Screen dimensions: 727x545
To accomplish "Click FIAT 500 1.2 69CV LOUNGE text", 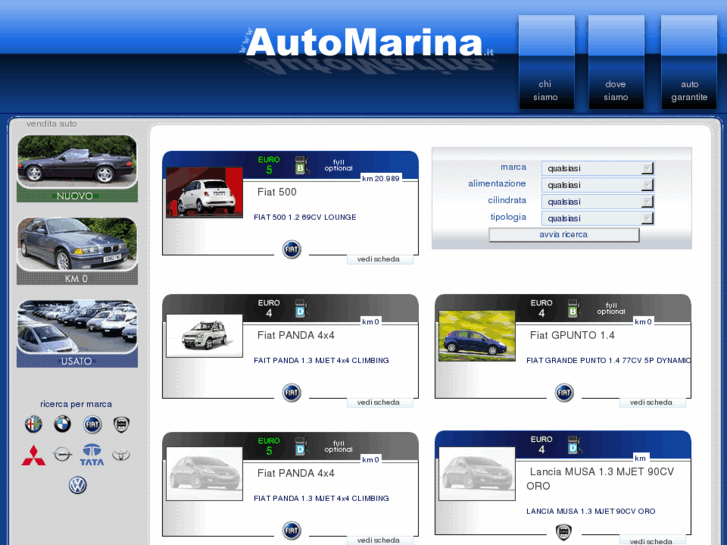I will click(305, 217).
